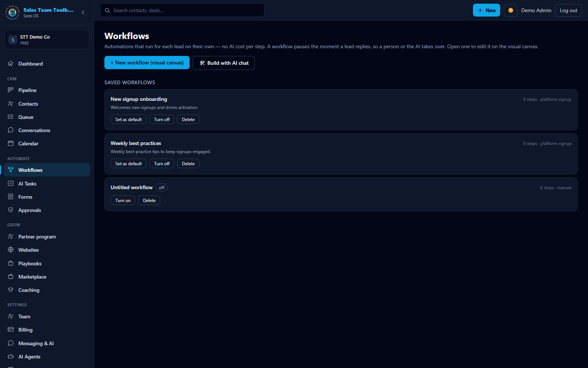The width and height of the screenshot is (588, 368).
Task: Click the Marketplace shopping icon
Action: pos(11,277)
